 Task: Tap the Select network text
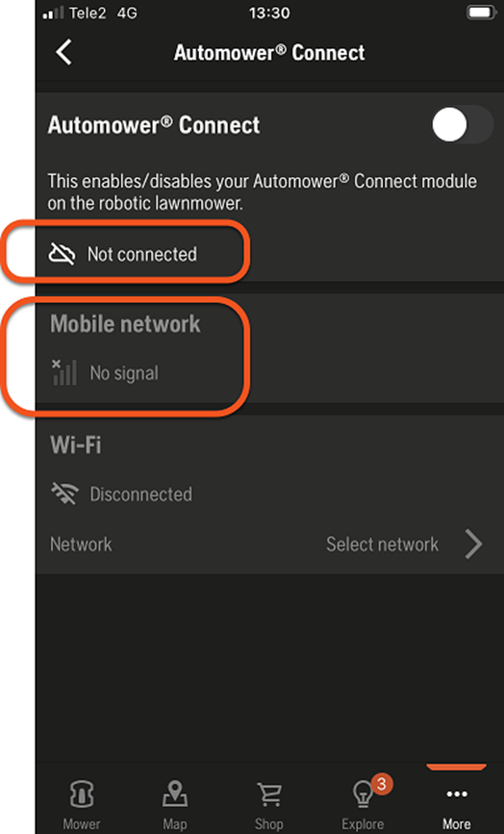[382, 544]
